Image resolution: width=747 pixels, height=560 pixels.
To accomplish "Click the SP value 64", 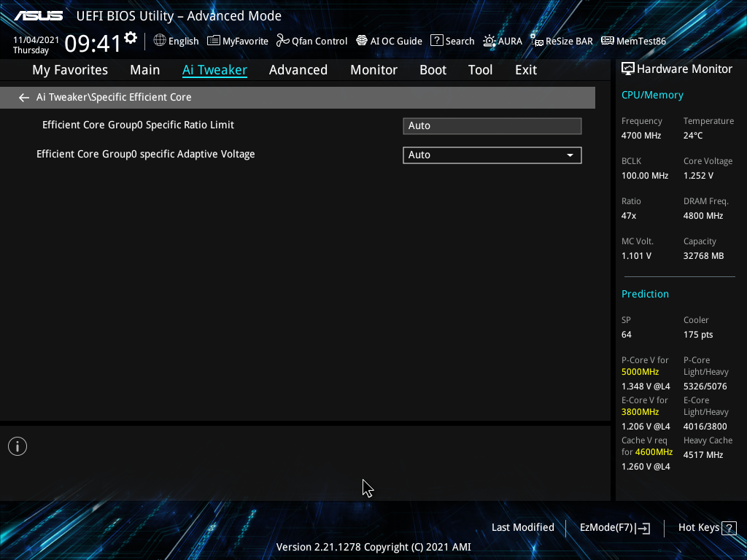I will click(627, 335).
